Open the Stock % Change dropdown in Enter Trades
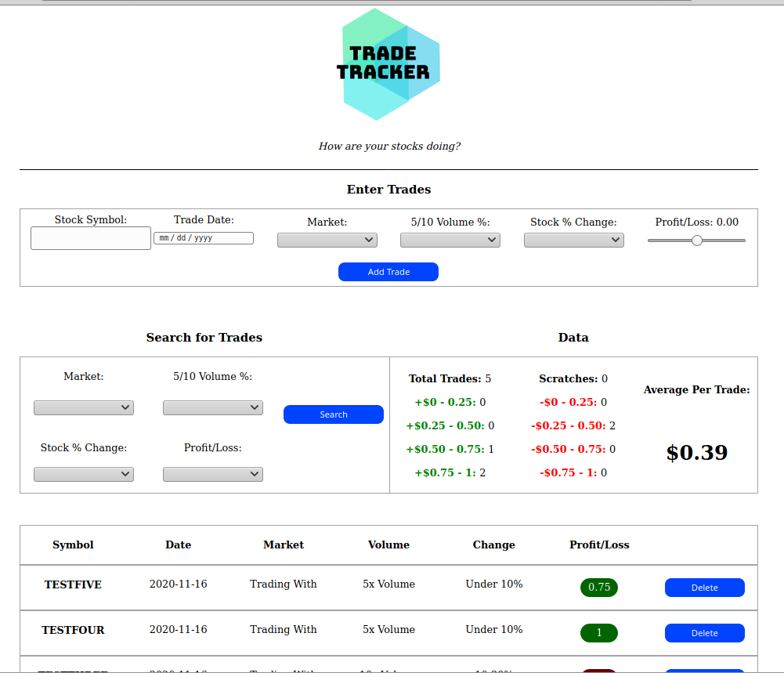784x673 pixels. pyautogui.click(x=573, y=240)
